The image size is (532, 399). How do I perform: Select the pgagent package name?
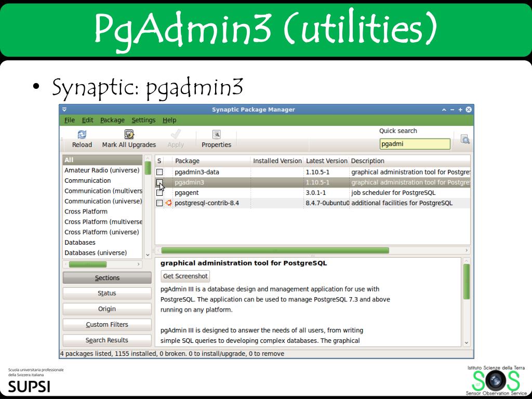[x=187, y=193]
